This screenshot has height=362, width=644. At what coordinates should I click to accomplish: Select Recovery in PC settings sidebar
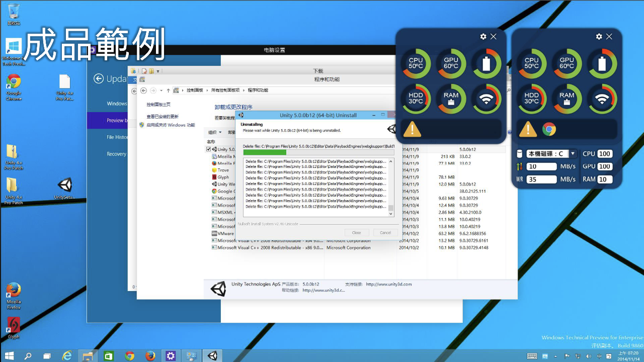[x=116, y=154]
